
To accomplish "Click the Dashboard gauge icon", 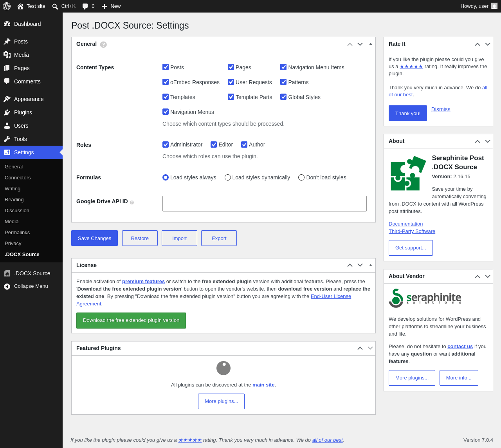I will pos(7,24).
